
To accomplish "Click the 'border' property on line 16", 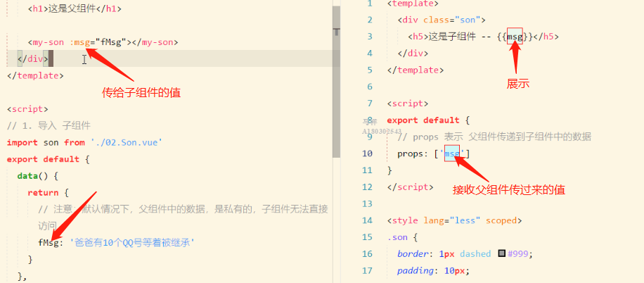I will pos(413,254).
